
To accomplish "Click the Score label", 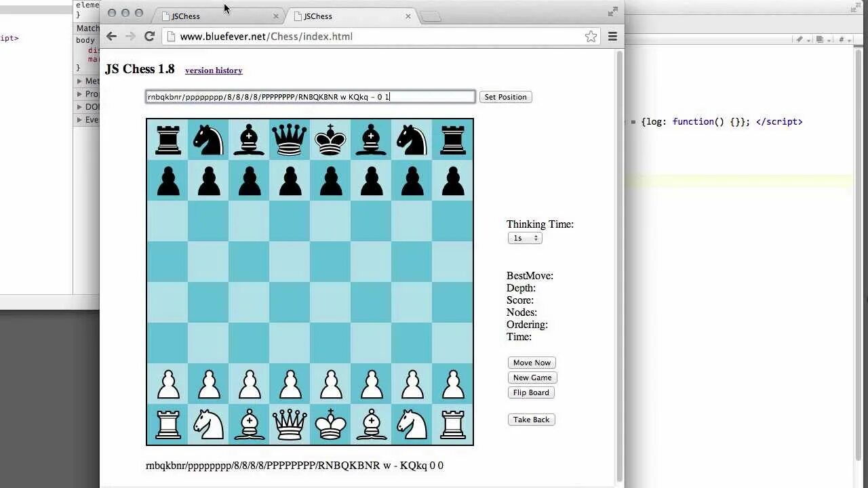I will coord(520,300).
